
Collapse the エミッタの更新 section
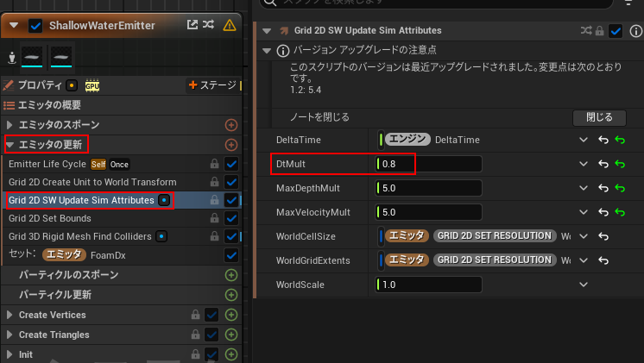tap(10, 145)
